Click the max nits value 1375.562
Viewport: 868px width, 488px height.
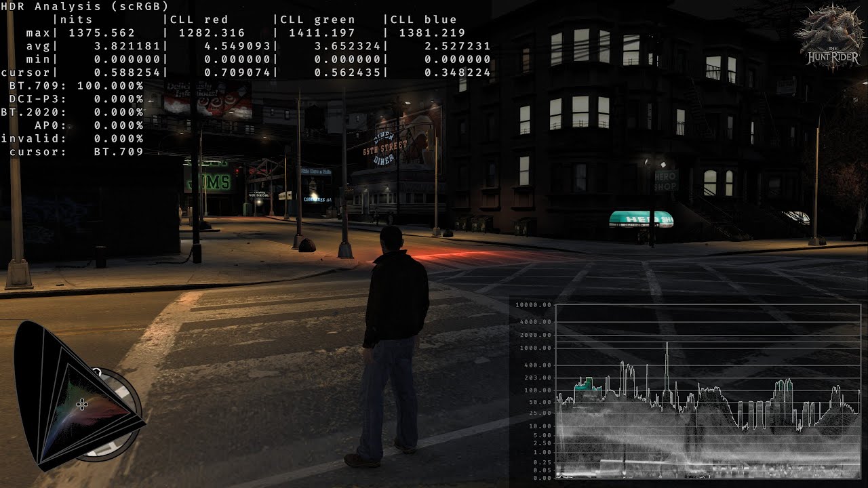pyautogui.click(x=102, y=33)
